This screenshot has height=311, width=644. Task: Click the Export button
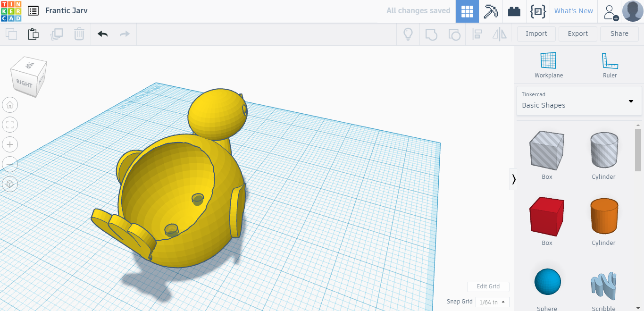[x=578, y=34]
